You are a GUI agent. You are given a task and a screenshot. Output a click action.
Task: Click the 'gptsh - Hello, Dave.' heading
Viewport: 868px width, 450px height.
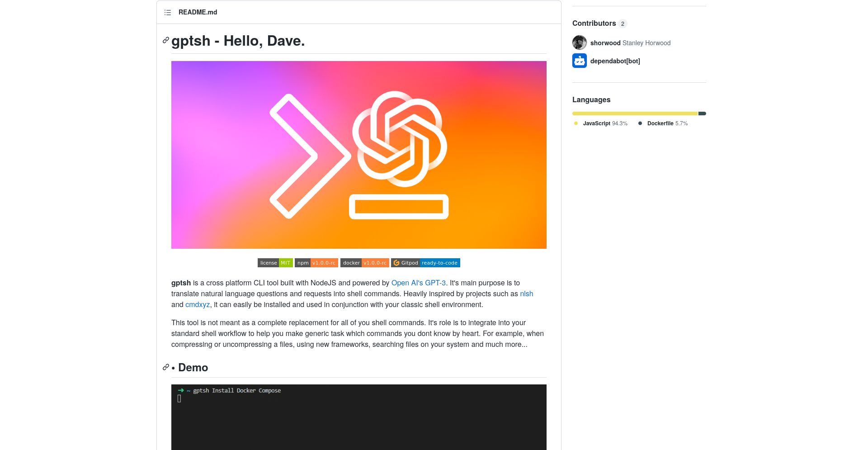click(x=238, y=41)
